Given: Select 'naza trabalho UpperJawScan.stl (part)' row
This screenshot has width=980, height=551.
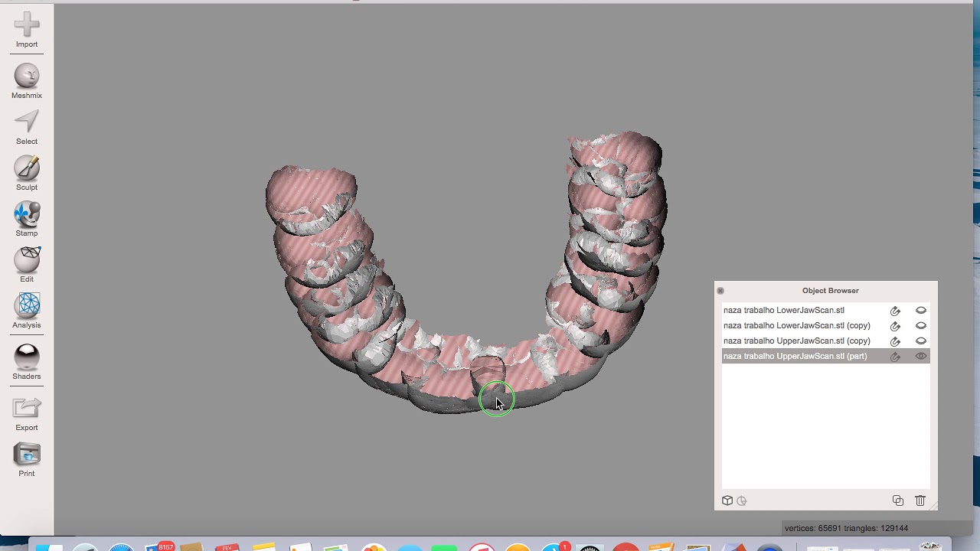Looking at the screenshot, I should click(826, 357).
